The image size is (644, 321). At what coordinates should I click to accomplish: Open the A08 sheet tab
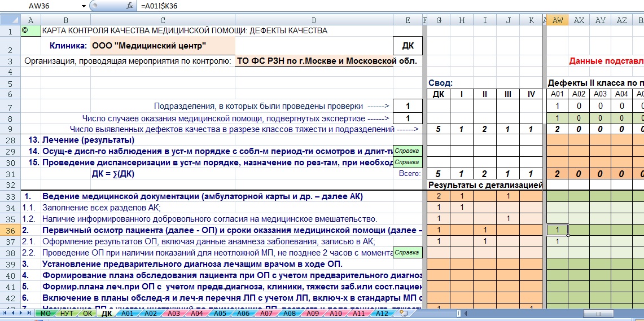pyautogui.click(x=289, y=314)
